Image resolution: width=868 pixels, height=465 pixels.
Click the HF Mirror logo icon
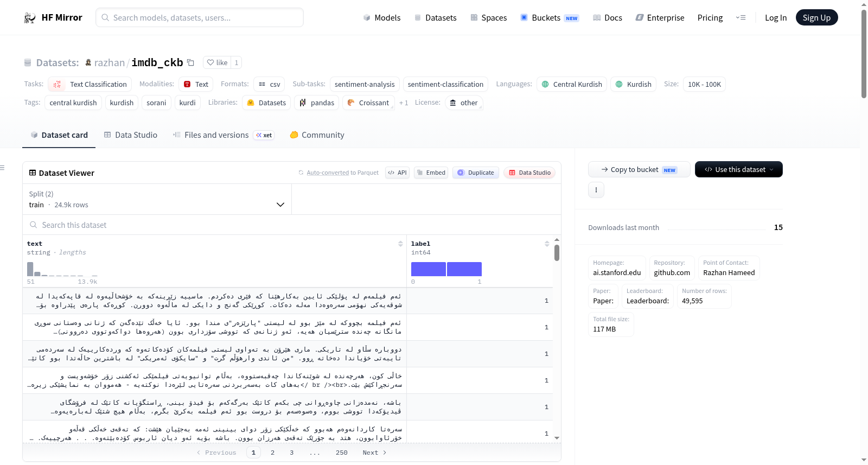tap(30, 18)
